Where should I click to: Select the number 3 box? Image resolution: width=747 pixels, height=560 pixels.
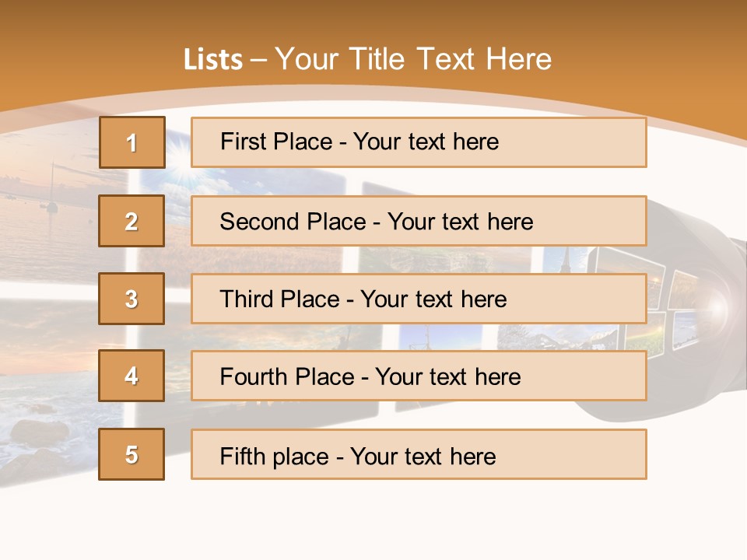pyautogui.click(x=132, y=299)
